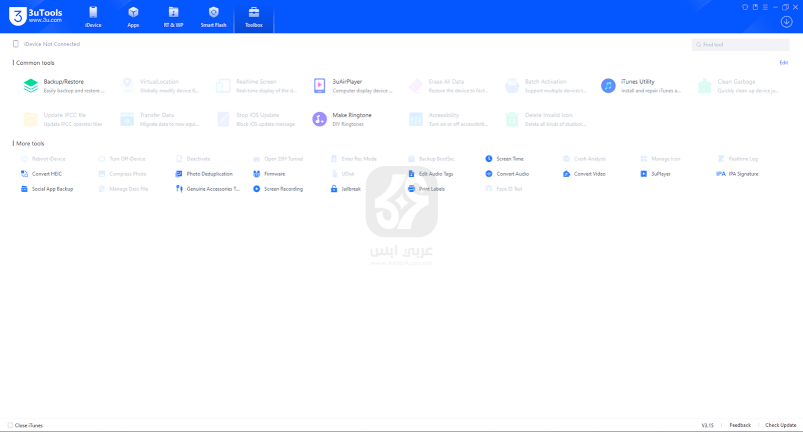This screenshot has width=803, height=432.
Task: Click the Find tool search box
Action: click(x=740, y=45)
